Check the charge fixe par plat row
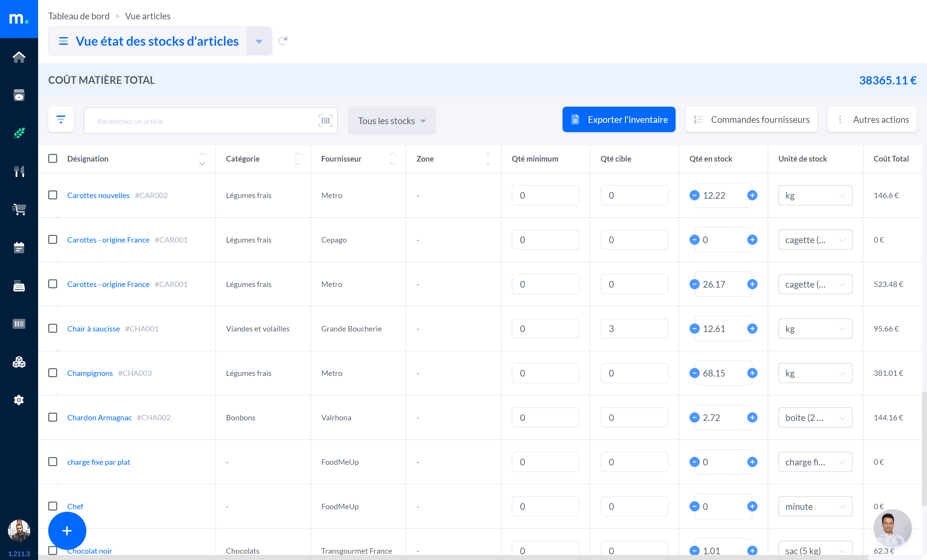The width and height of the screenshot is (927, 560). coord(53,462)
